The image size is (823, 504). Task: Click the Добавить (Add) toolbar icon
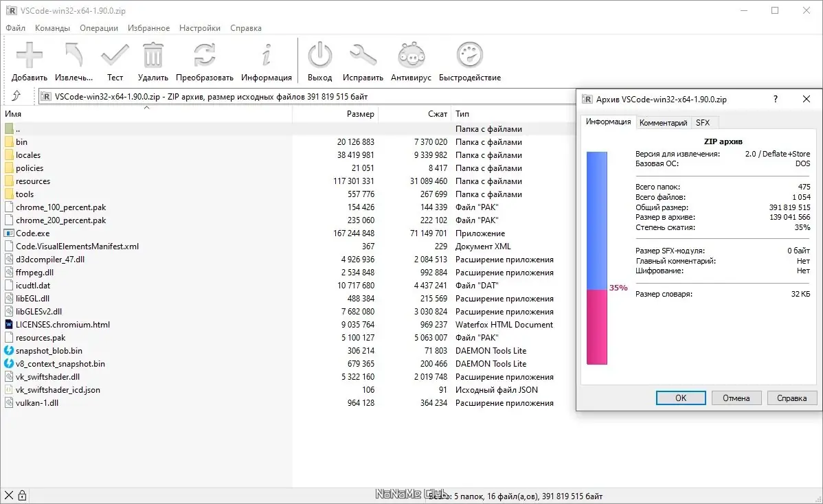(x=29, y=55)
